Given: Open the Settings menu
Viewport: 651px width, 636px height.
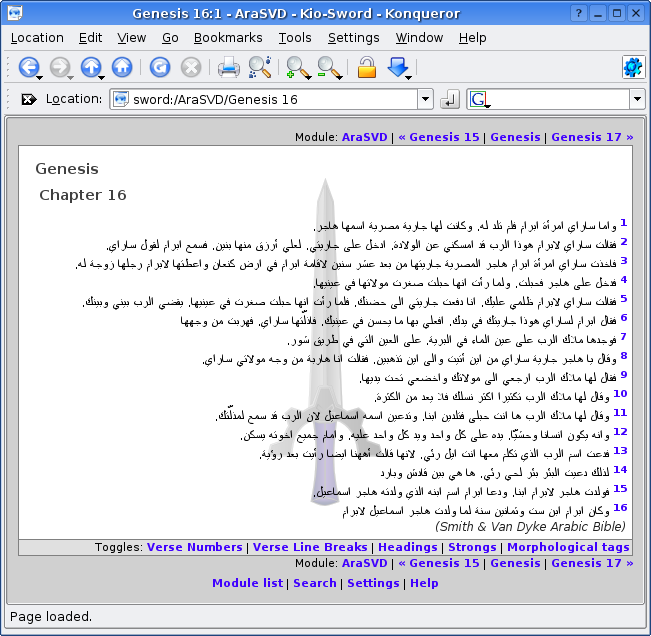Looking at the screenshot, I should click(353, 38).
